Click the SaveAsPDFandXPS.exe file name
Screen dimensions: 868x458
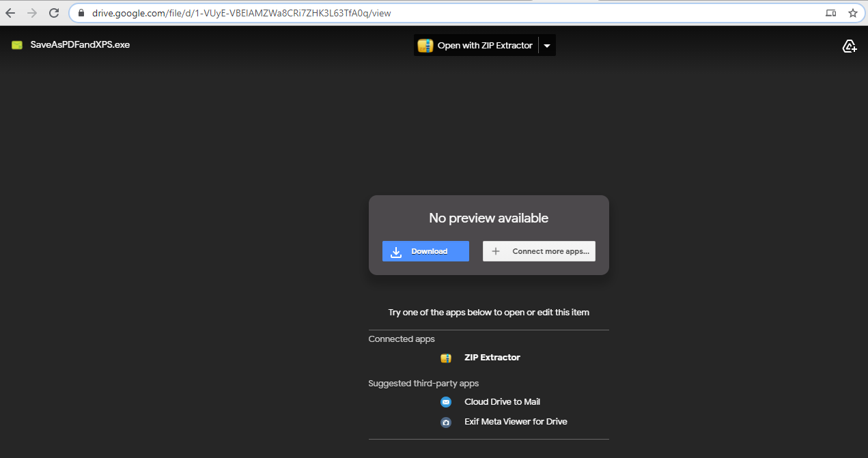pos(80,45)
